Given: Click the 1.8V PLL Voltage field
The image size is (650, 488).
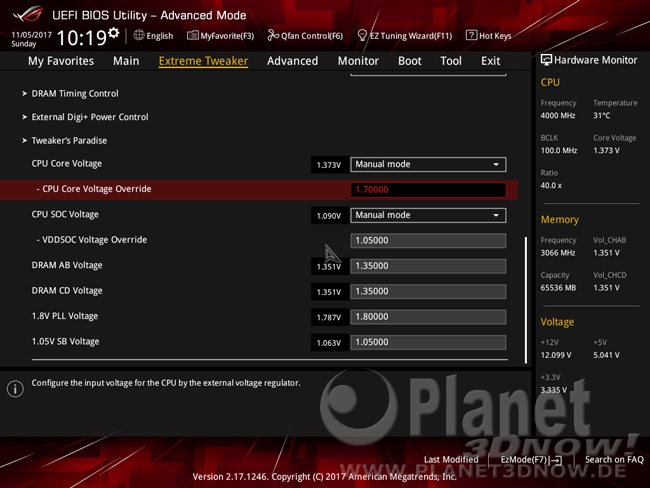Looking at the screenshot, I should click(428, 317).
